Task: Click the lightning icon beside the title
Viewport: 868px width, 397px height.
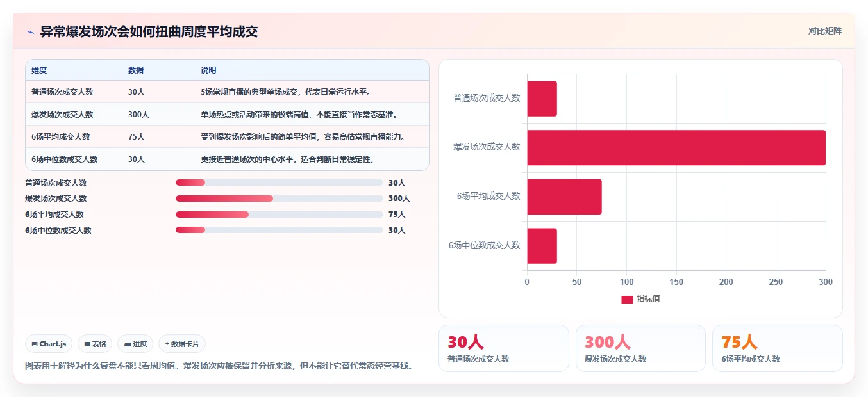Action: [30, 32]
